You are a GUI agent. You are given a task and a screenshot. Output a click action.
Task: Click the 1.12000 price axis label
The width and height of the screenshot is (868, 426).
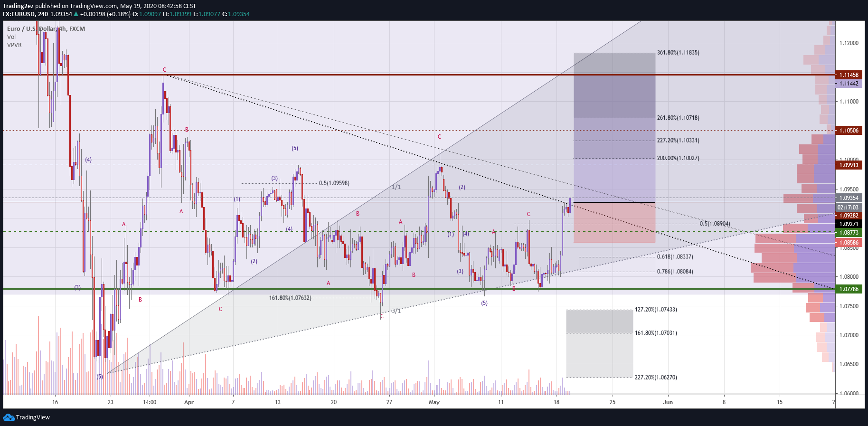click(x=849, y=43)
